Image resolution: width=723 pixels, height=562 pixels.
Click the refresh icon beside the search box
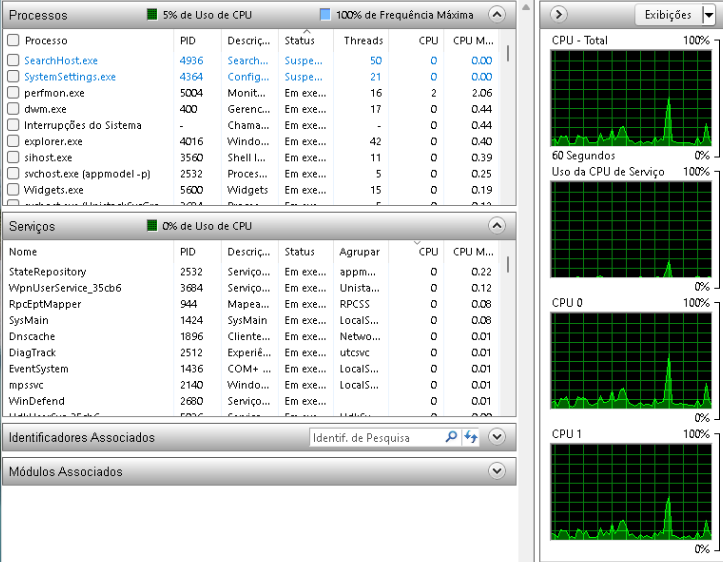click(x=471, y=437)
